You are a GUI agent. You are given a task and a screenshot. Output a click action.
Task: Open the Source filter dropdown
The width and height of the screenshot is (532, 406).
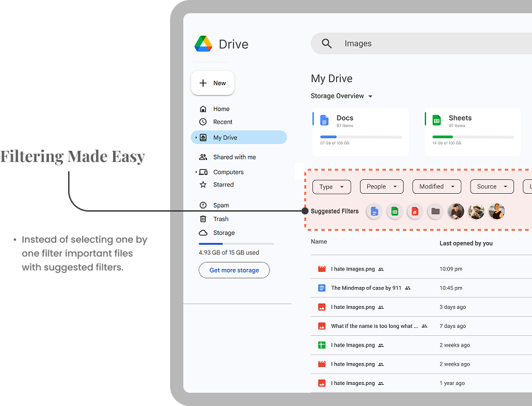tap(492, 186)
